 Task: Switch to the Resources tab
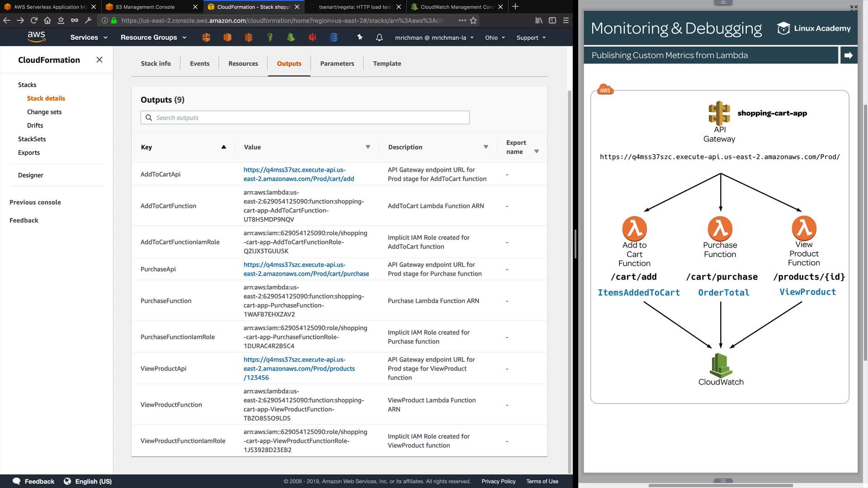(243, 64)
